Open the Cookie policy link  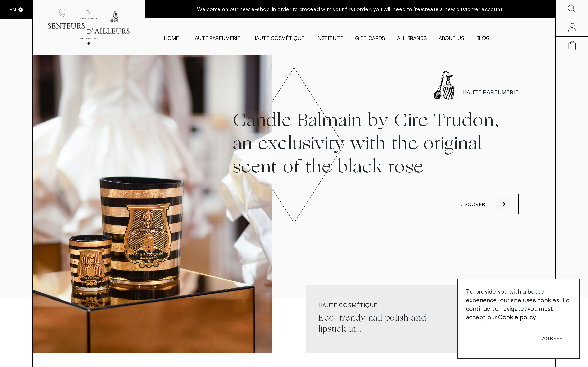[x=517, y=317]
